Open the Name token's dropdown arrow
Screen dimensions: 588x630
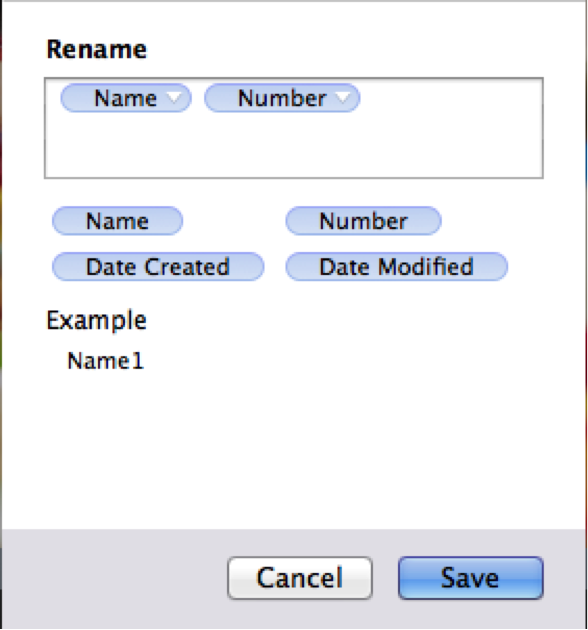(x=174, y=98)
